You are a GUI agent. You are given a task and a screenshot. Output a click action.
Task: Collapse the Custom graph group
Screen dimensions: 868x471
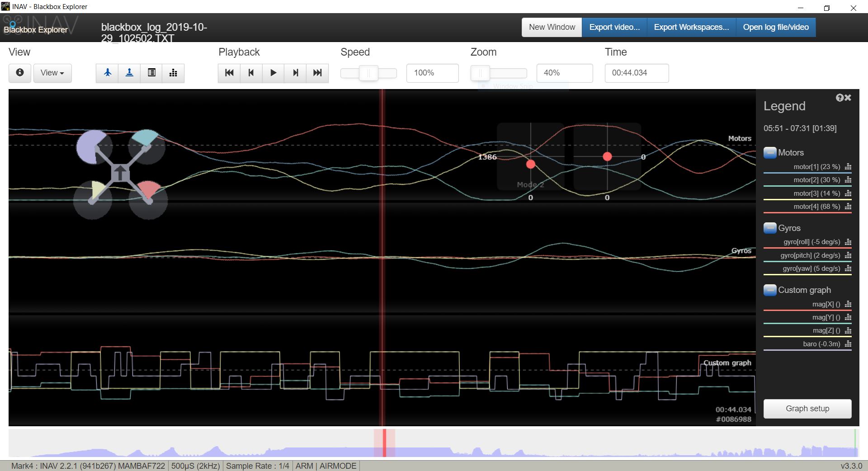pos(770,290)
